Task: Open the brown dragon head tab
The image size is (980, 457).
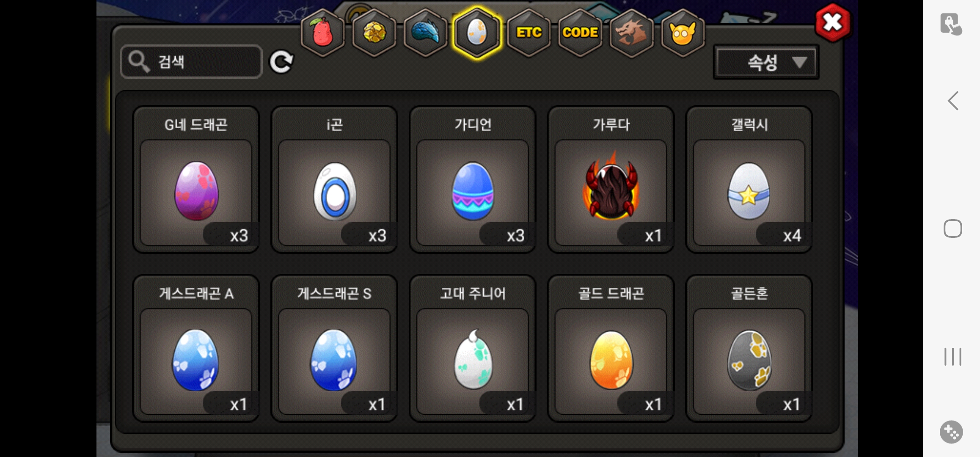Action: [631, 33]
